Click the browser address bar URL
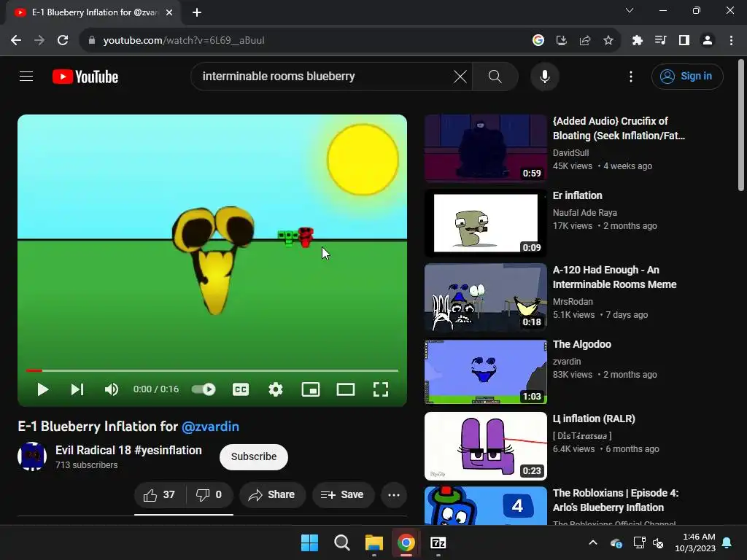747x560 pixels. [184, 41]
